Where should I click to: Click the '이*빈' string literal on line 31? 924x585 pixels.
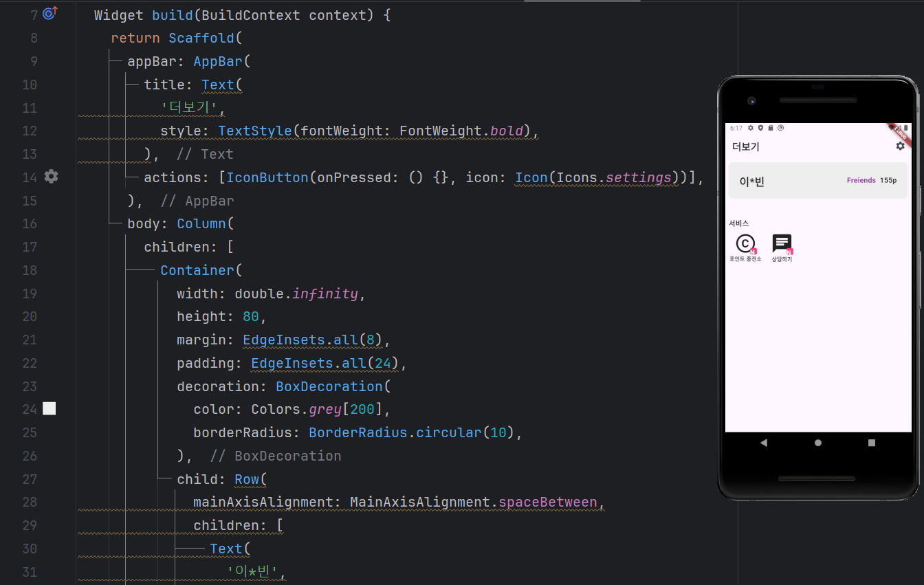[x=251, y=572]
